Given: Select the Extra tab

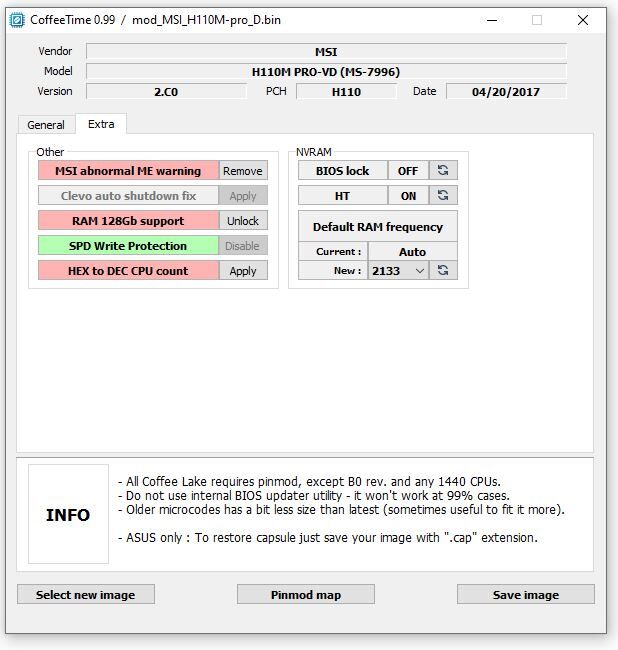Looking at the screenshot, I should pos(101,124).
